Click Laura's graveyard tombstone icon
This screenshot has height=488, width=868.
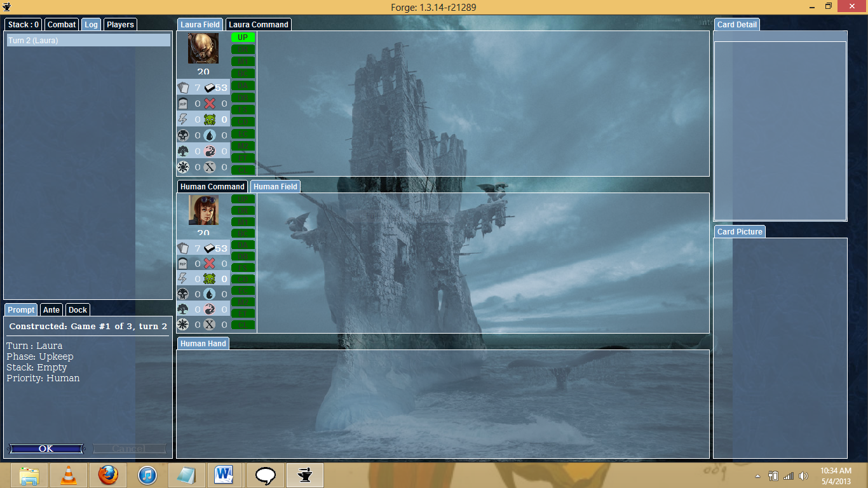[183, 104]
